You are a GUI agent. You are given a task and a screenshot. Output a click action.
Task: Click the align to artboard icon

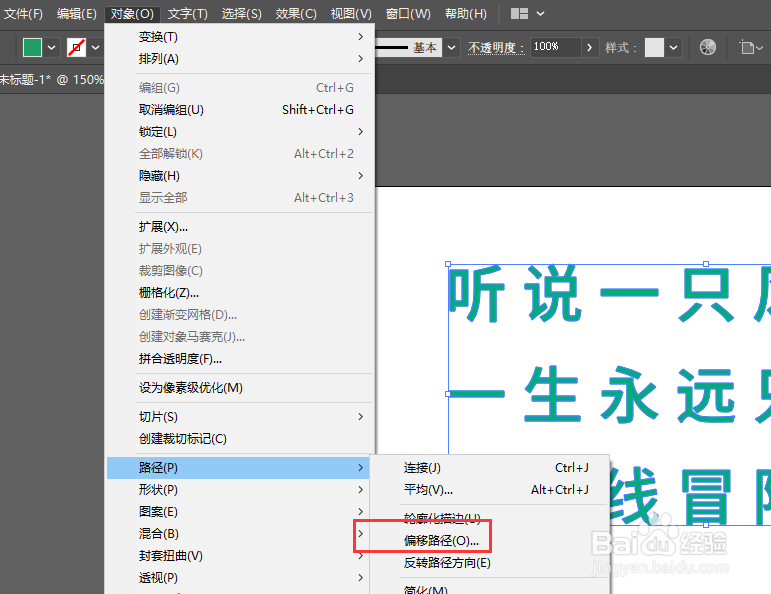747,48
